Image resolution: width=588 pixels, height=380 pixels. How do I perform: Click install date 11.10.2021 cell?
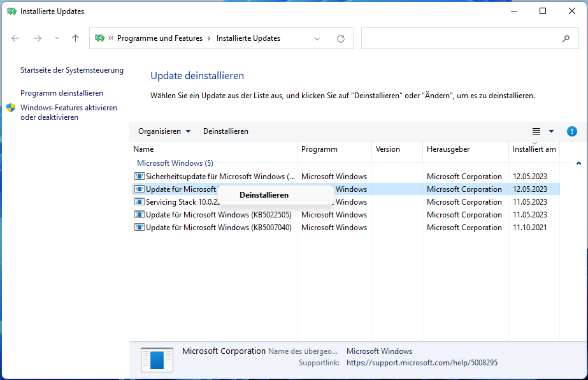530,228
